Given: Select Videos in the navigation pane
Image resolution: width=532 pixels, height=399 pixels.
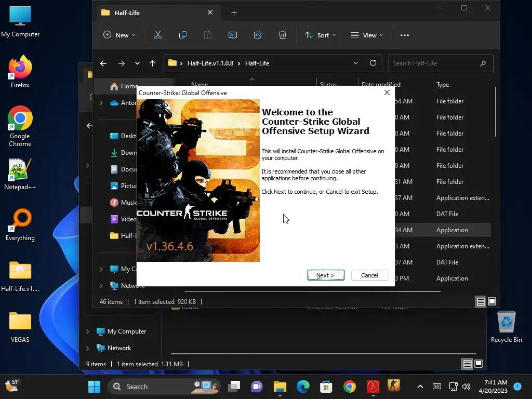Looking at the screenshot, I should point(123,219).
